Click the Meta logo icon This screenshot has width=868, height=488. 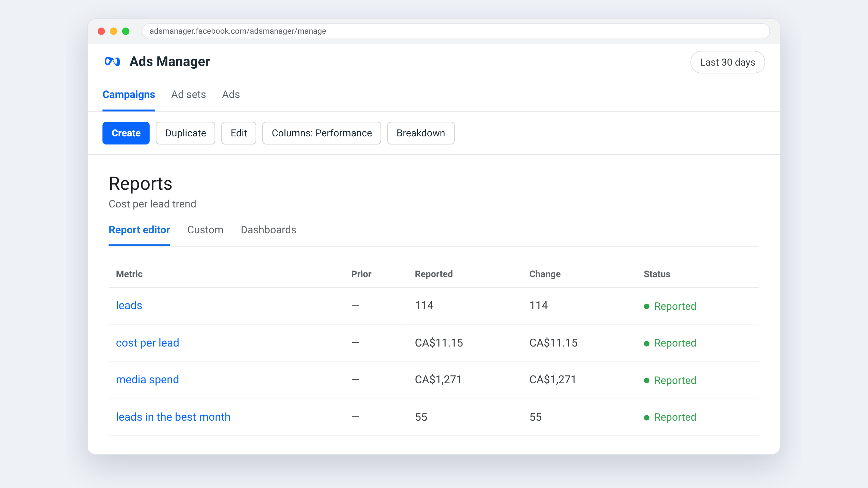(112, 62)
